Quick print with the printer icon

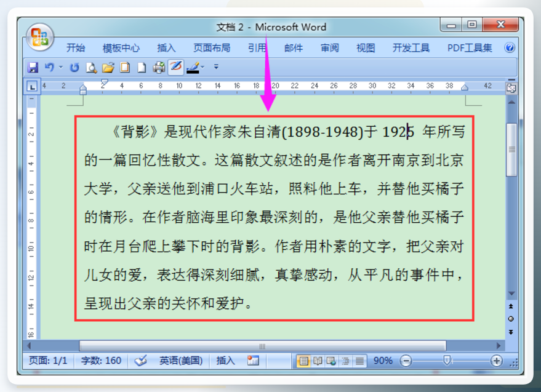tap(159, 67)
